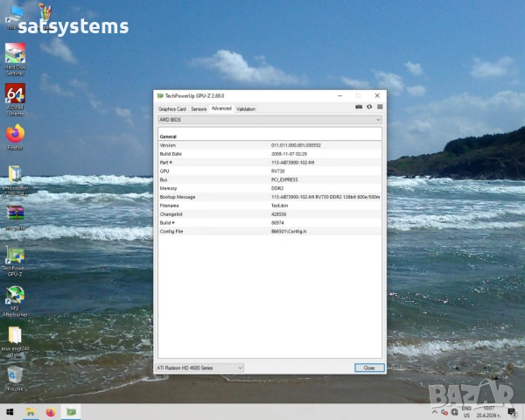525x420 pixels.
Task: Click the Test.bin filename value
Action: click(x=280, y=206)
